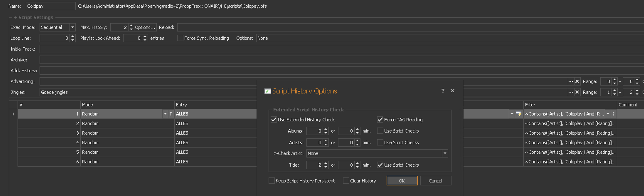Tick the Clear History checkbox
Screen dimensions: 644x196
346,181
